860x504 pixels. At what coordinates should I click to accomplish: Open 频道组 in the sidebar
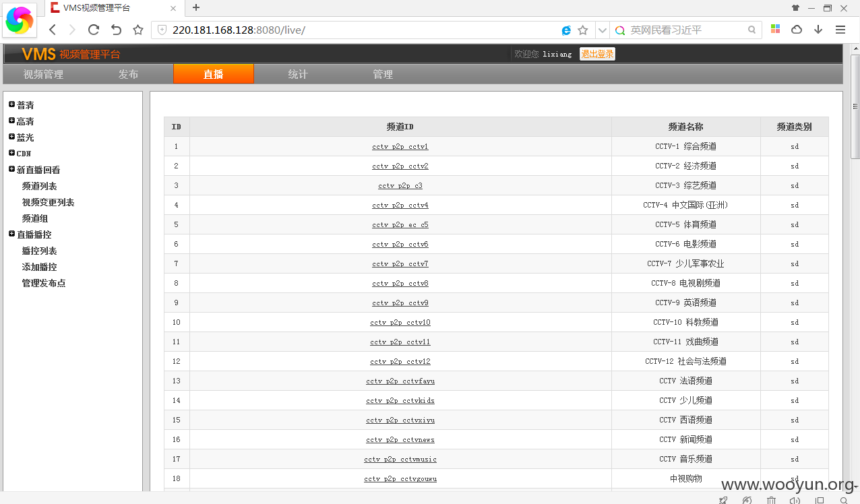[x=35, y=218]
